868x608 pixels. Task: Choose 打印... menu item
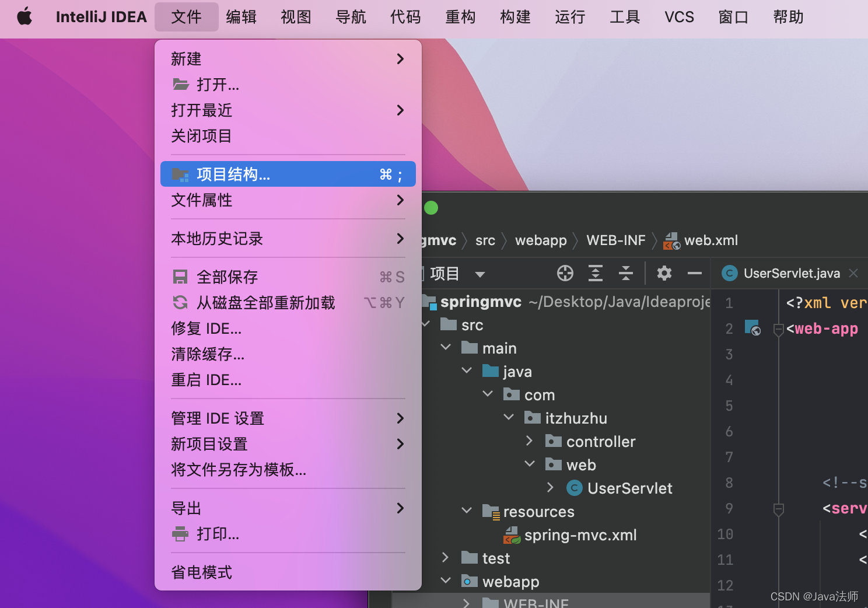pyautogui.click(x=288, y=534)
